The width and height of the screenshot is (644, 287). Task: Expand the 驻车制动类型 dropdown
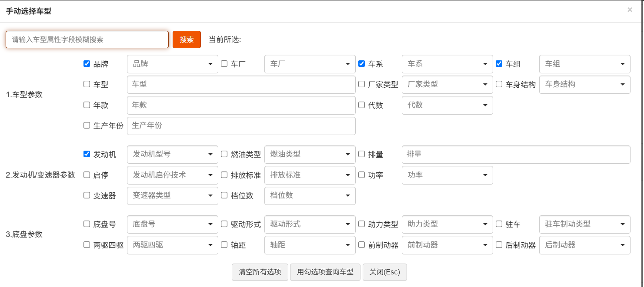584,224
